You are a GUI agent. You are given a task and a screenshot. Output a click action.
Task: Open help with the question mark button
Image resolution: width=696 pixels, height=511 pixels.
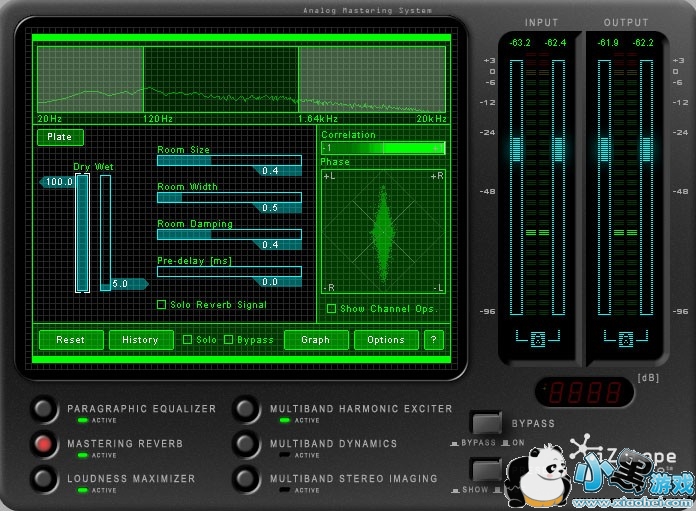(433, 340)
